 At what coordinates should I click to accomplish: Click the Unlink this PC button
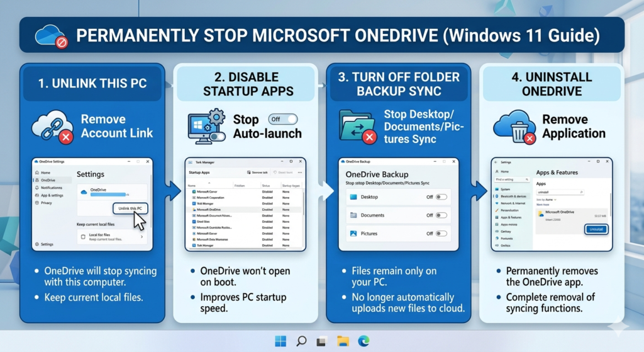click(130, 208)
